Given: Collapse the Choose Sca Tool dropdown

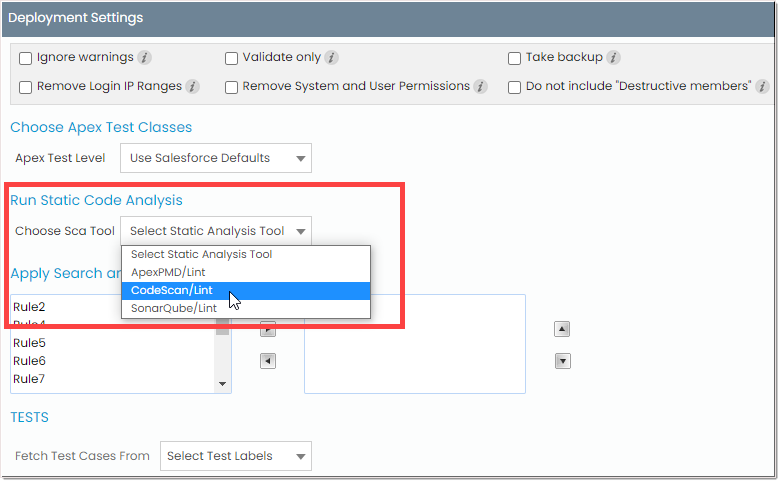Looking at the screenshot, I should pyautogui.click(x=215, y=231).
